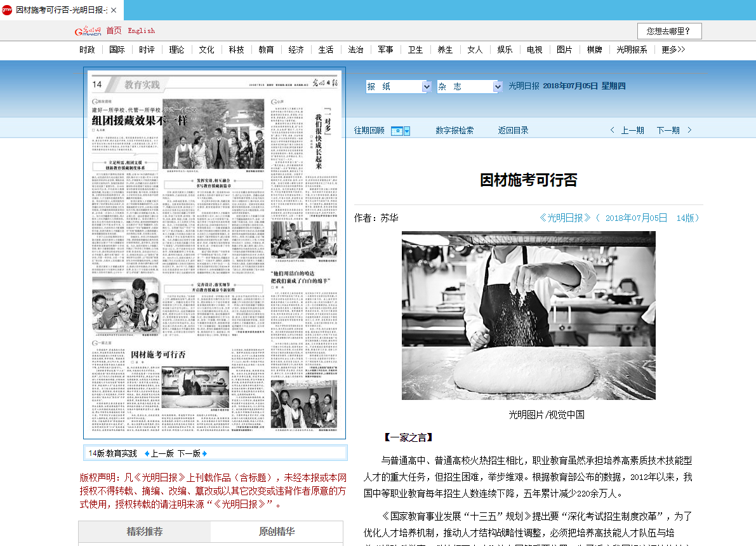Open the 教育 navigation menu item
The width and height of the screenshot is (756, 546).
(x=266, y=49)
